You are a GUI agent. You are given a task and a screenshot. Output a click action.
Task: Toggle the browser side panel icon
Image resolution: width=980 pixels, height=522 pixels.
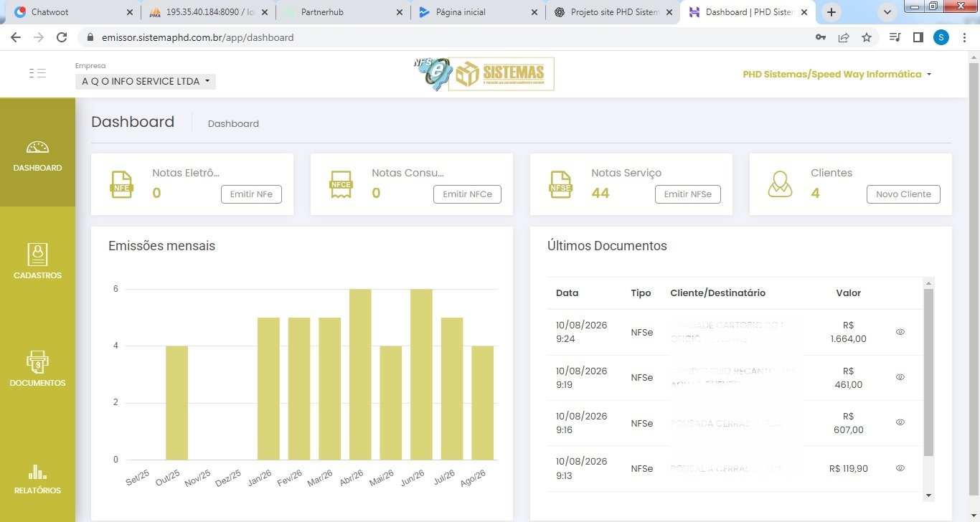coord(918,37)
